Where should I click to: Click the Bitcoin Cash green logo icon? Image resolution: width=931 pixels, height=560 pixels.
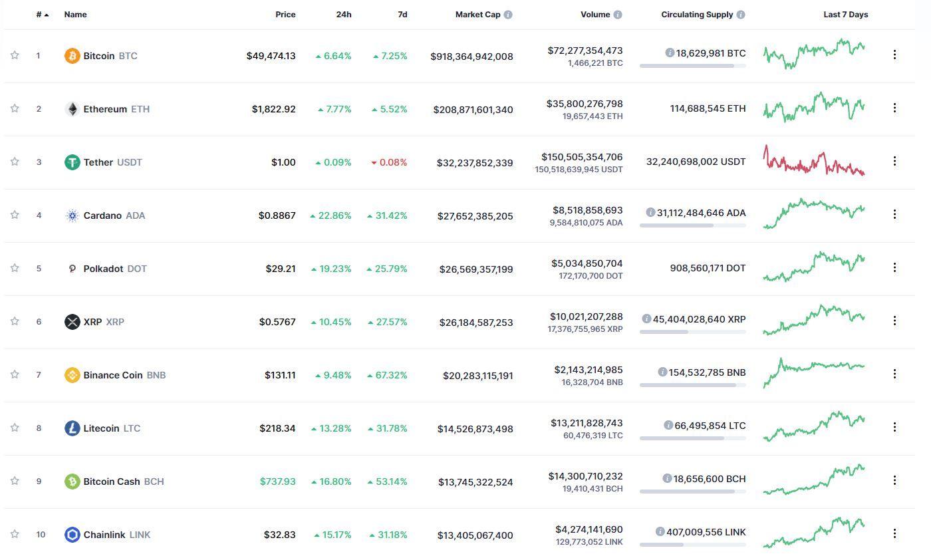click(x=72, y=482)
